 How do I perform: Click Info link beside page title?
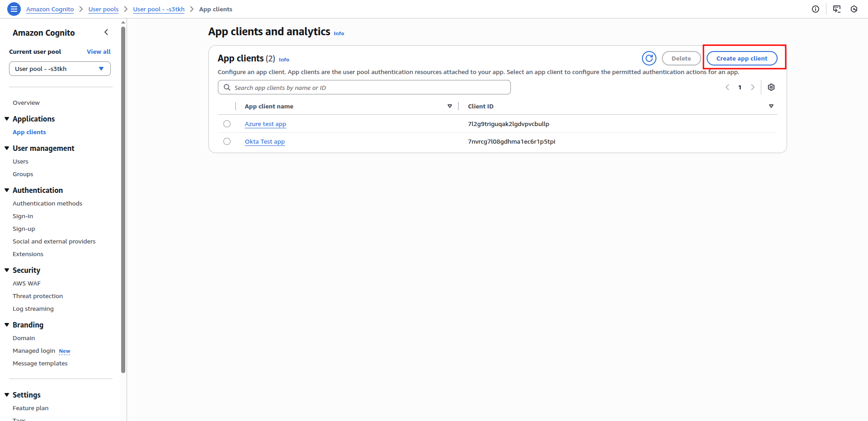(339, 33)
